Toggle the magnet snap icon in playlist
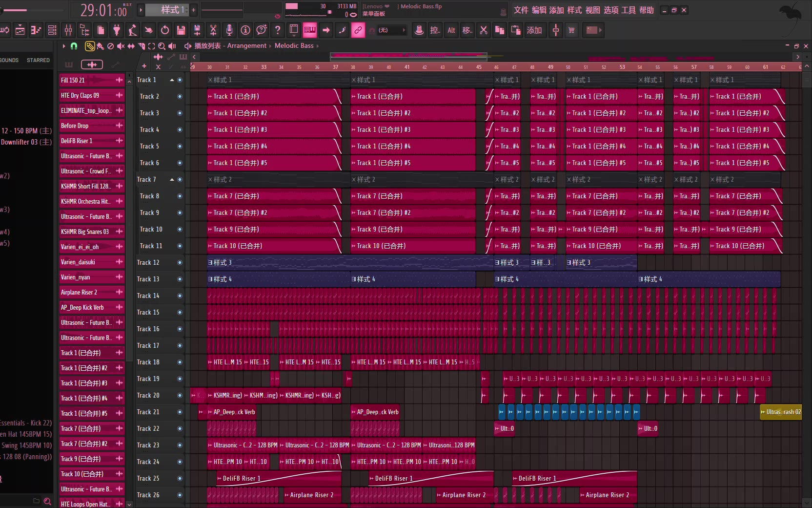The width and height of the screenshot is (812, 508). (x=74, y=46)
